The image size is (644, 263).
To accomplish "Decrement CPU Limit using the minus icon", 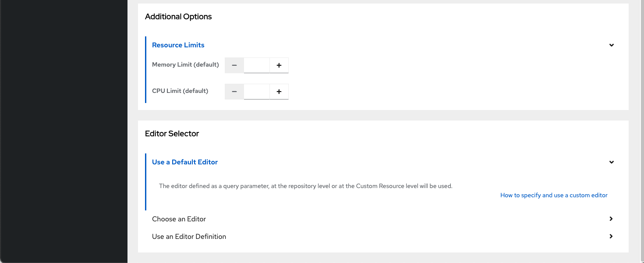I will [x=234, y=91].
